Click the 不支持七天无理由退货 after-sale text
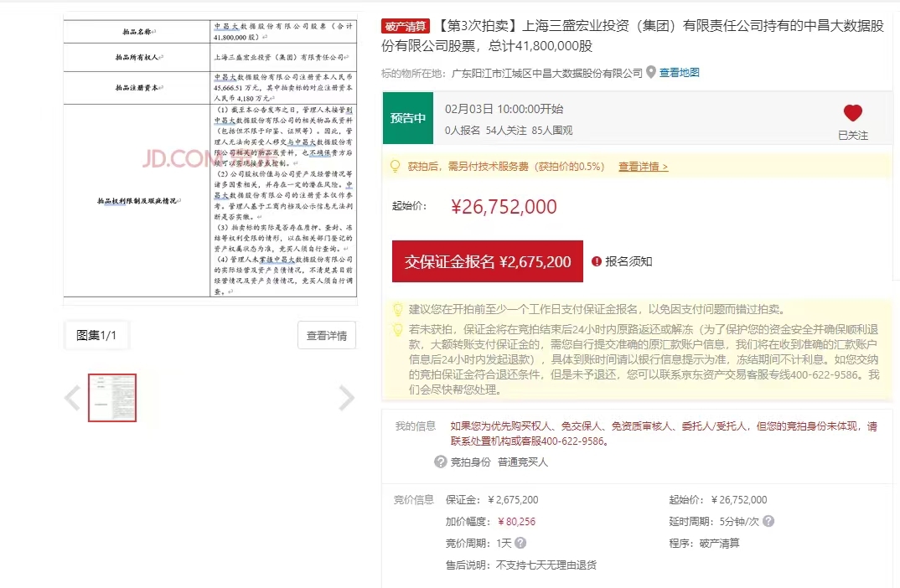The width and height of the screenshot is (900, 588). pyautogui.click(x=546, y=565)
